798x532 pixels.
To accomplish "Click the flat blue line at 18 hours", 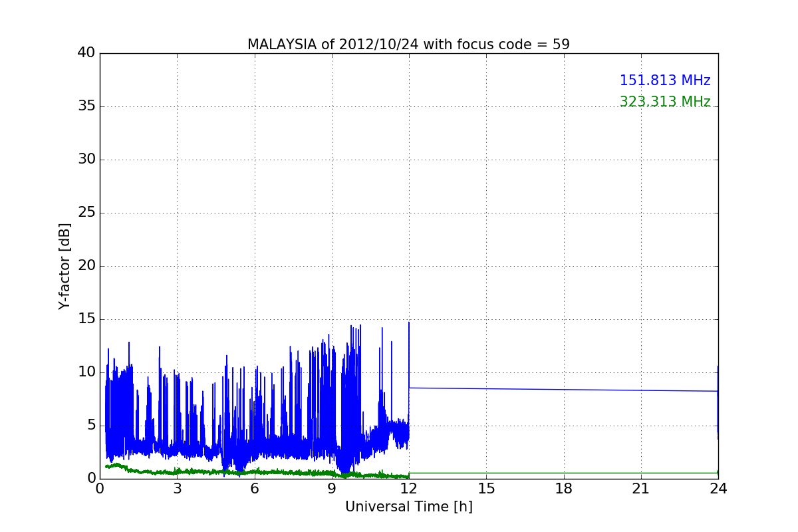I will (564, 390).
